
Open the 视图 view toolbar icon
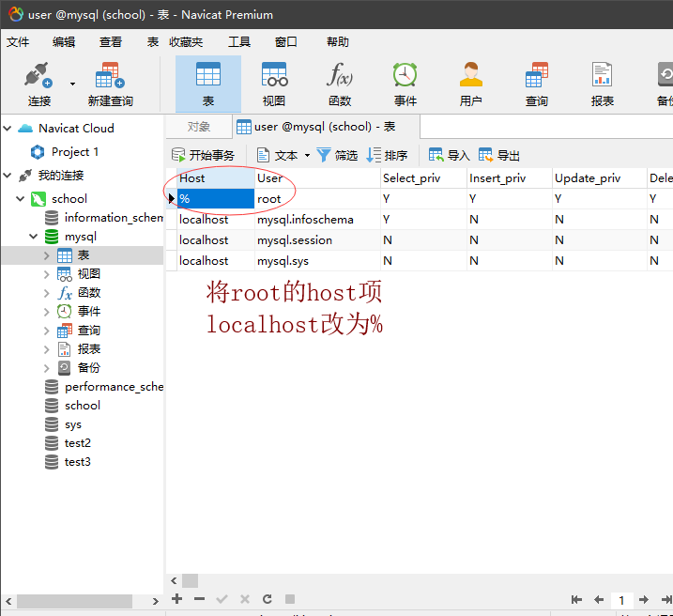[274, 85]
